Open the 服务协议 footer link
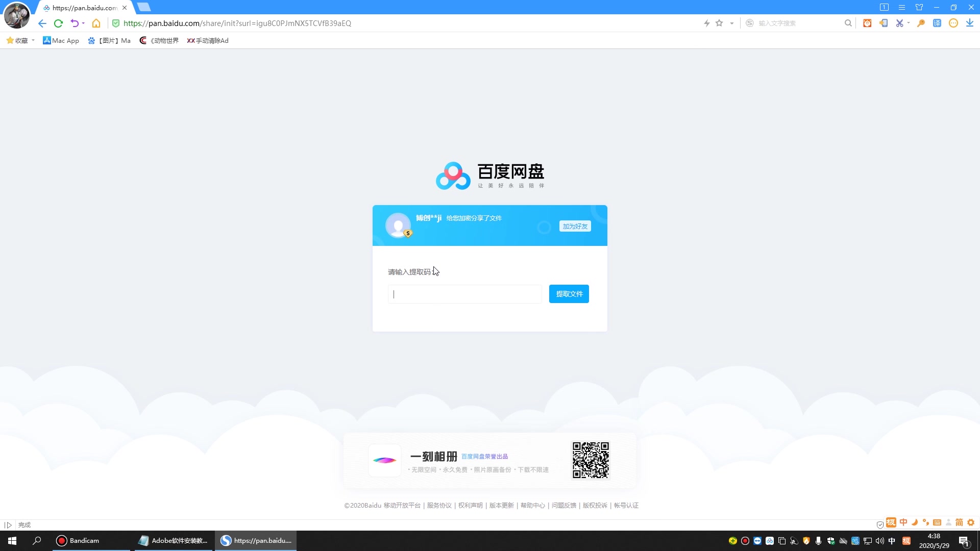This screenshot has height=551, width=980. (x=439, y=506)
